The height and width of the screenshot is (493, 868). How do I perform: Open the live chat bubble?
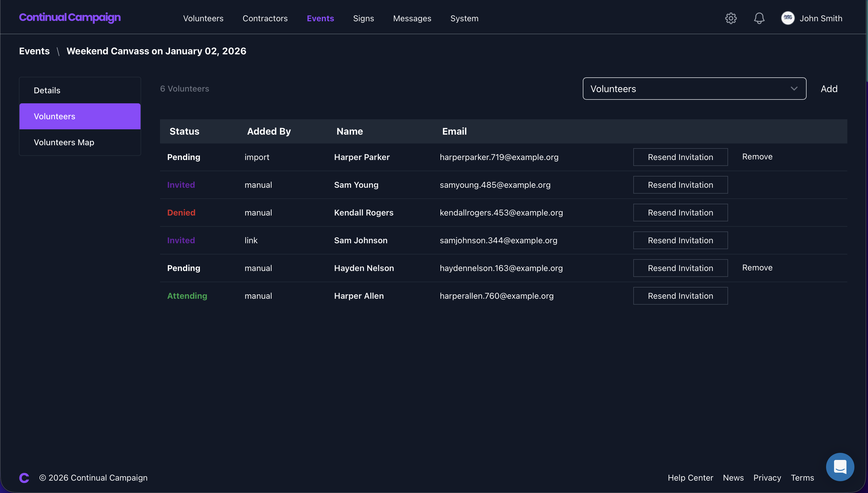pos(840,467)
